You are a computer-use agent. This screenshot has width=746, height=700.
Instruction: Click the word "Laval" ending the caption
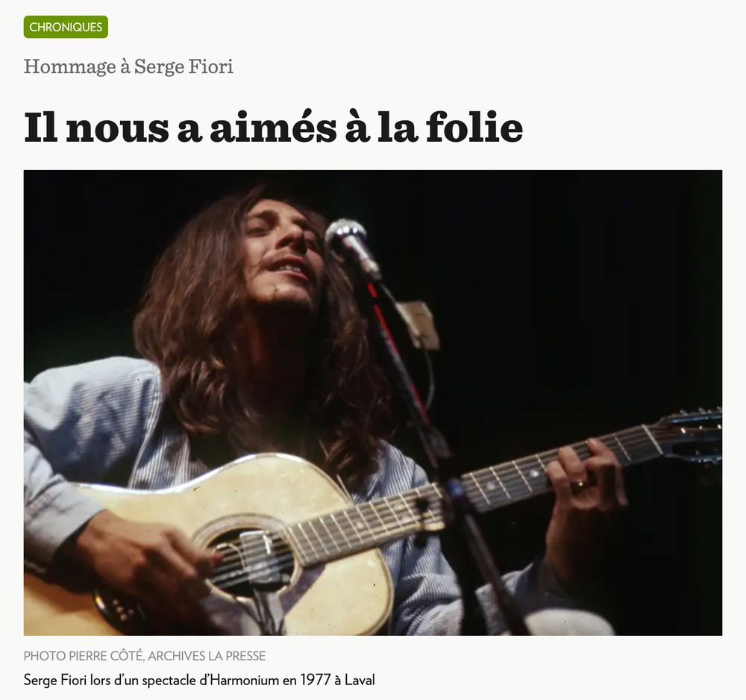(360, 680)
